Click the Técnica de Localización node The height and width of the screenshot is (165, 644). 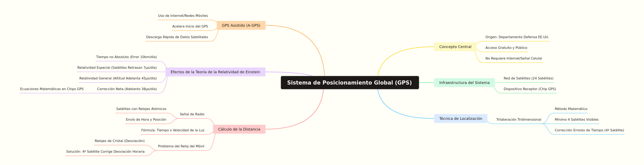[x=460, y=118]
